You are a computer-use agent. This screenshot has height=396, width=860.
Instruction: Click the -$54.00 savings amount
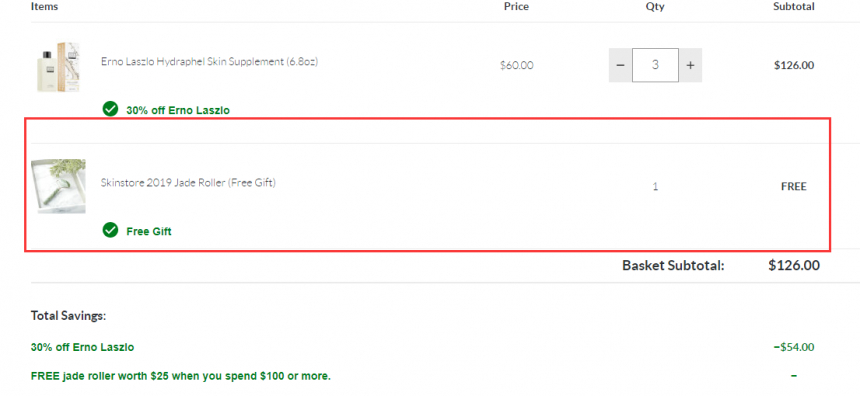pos(794,347)
